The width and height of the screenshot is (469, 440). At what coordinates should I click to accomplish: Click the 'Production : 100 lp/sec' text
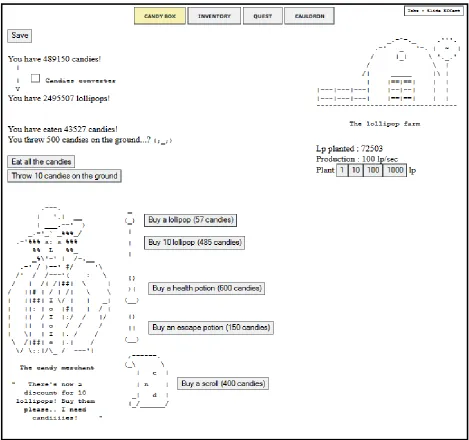point(357,159)
